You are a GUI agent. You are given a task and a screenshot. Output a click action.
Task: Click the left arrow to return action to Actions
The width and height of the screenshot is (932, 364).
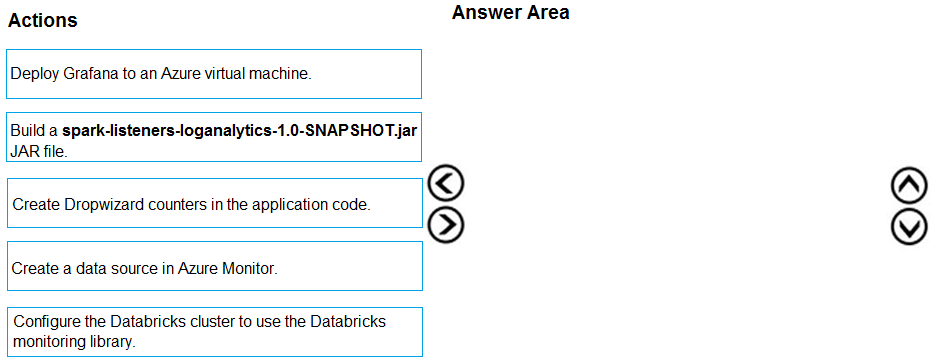445,183
